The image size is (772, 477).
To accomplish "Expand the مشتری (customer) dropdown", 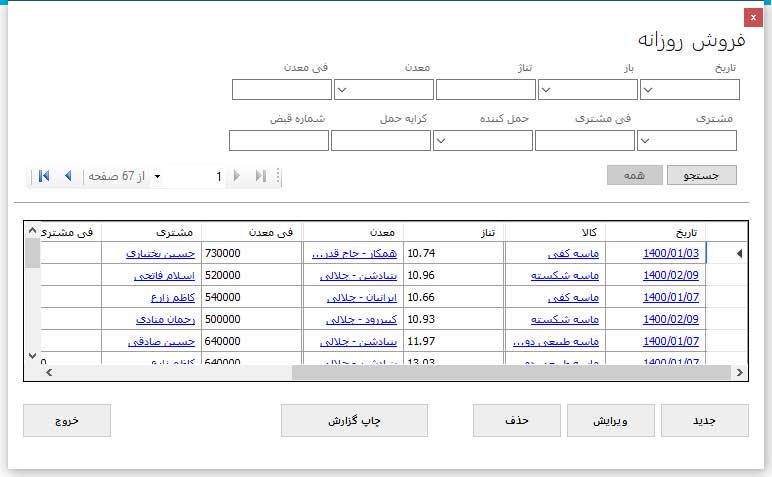I will tap(646, 140).
